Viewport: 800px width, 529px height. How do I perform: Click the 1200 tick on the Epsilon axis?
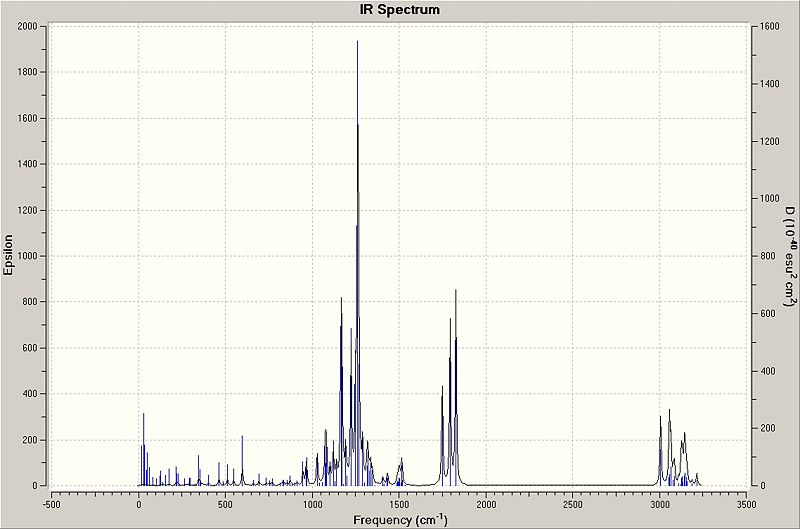(x=28, y=210)
